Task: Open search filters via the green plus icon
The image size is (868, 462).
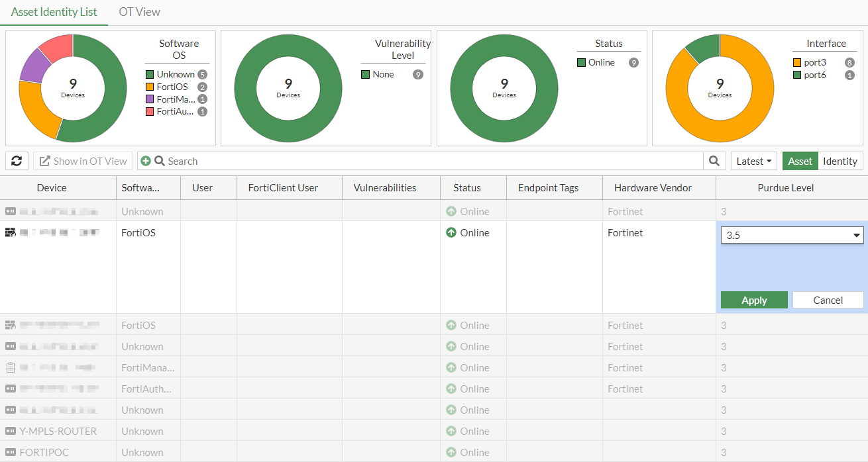Action: (x=145, y=160)
